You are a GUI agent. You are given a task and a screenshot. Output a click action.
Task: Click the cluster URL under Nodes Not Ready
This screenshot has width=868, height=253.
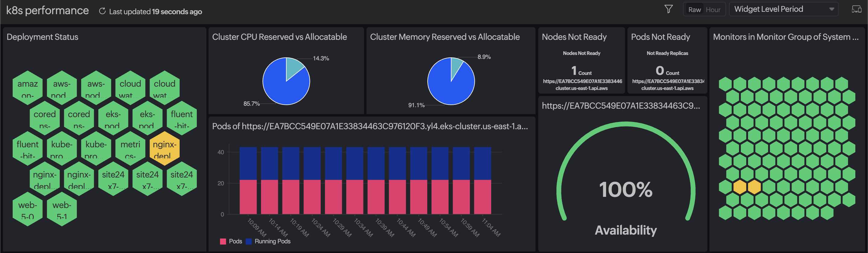pyautogui.click(x=582, y=85)
